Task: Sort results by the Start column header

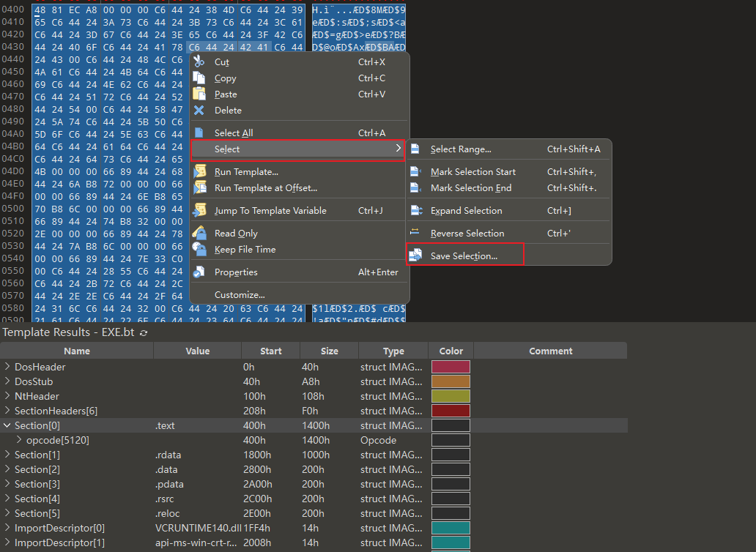Action: [270, 351]
